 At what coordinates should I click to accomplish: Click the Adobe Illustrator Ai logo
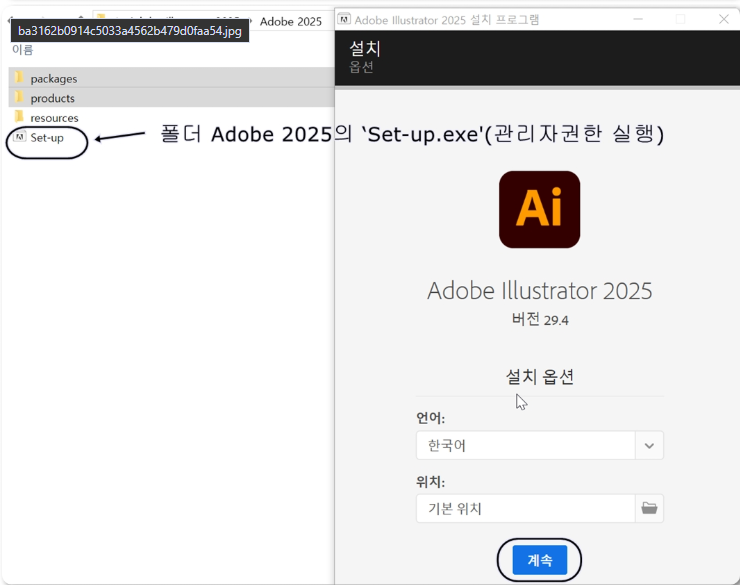coord(540,210)
